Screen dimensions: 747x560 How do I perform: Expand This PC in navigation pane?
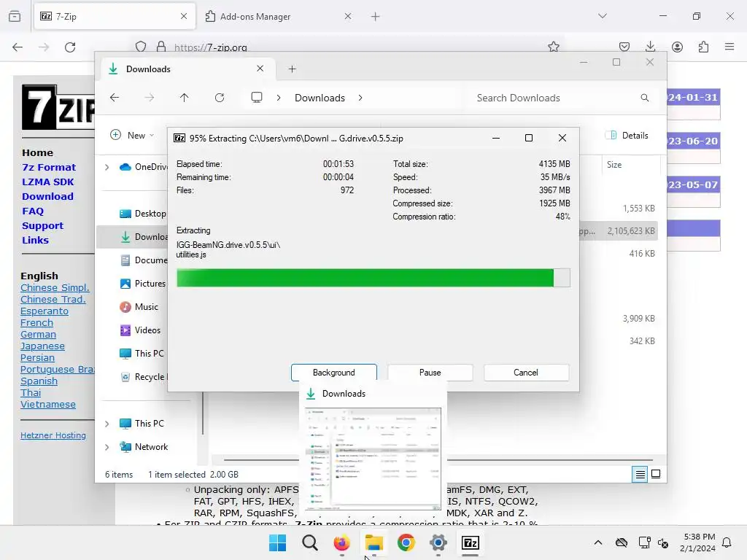(107, 424)
